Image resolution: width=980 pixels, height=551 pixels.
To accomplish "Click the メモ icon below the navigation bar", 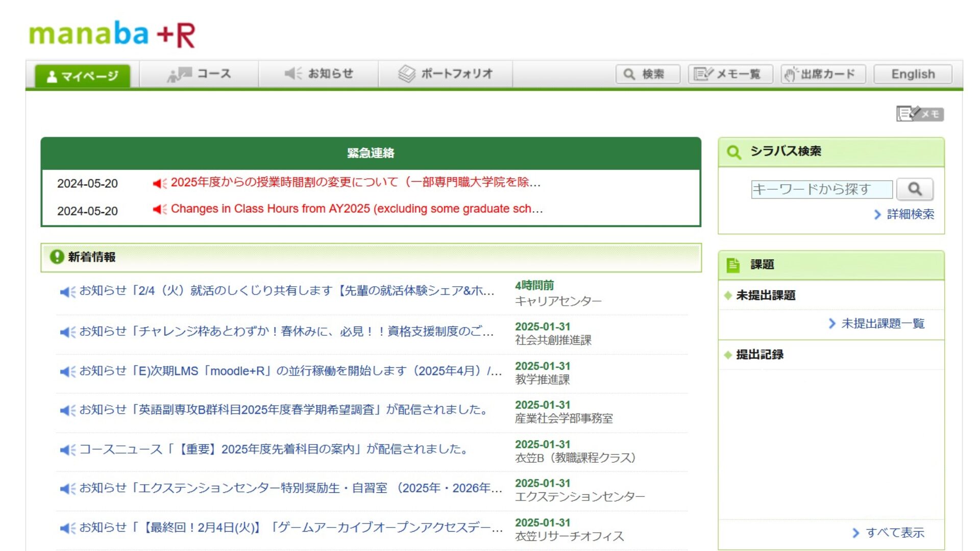I will point(920,114).
